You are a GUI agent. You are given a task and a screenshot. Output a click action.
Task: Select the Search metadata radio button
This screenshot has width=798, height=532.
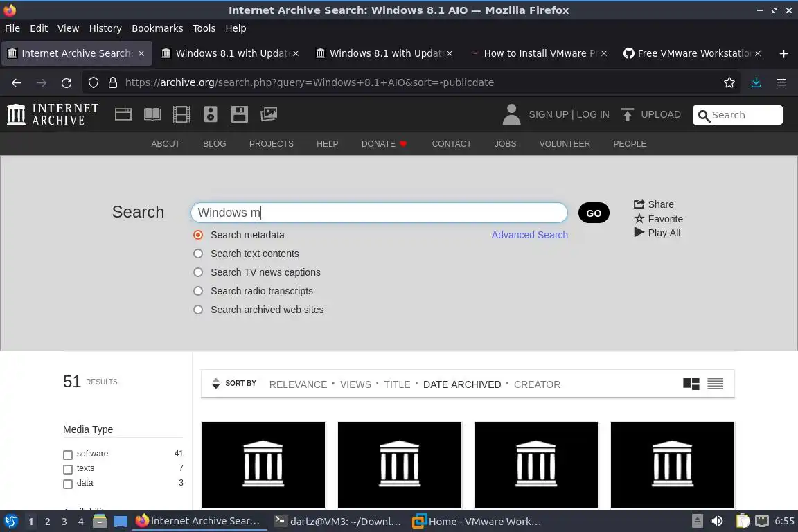pos(198,235)
